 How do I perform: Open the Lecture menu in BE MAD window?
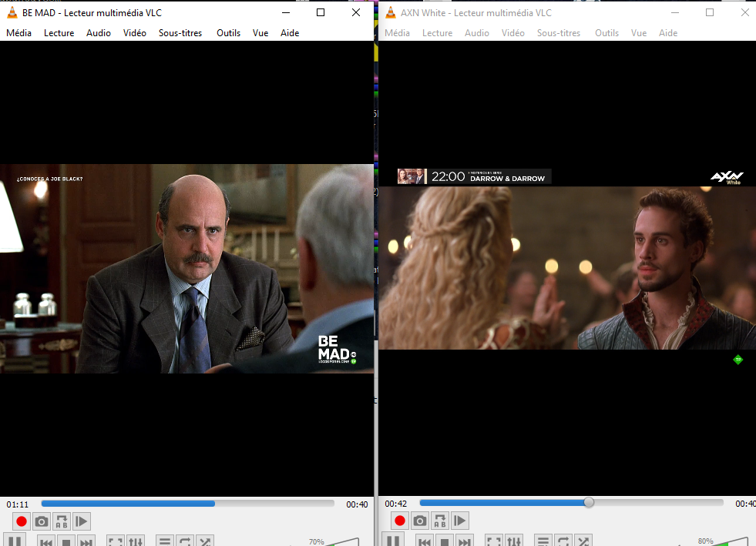click(59, 33)
